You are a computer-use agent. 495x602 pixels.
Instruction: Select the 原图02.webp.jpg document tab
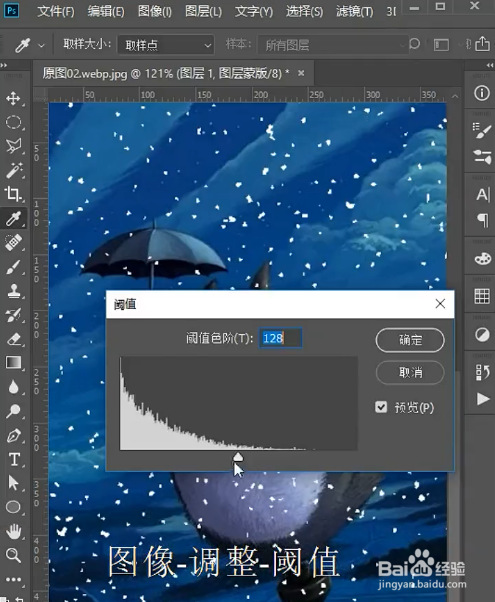[x=166, y=73]
